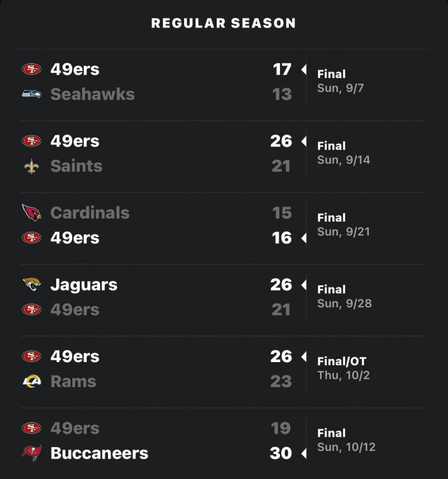
Task: View the Final/OT game on Thu, 10/2
Action: (342, 369)
